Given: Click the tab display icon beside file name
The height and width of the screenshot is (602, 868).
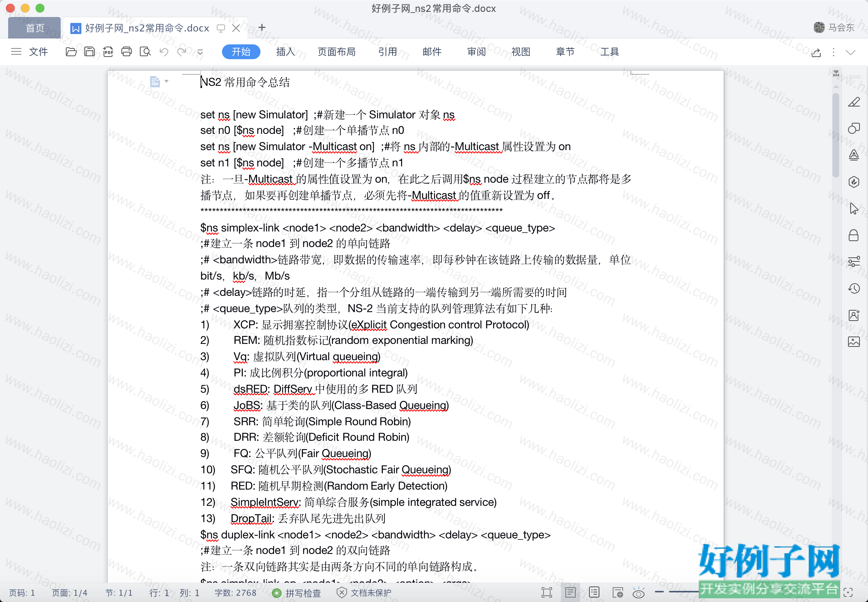Looking at the screenshot, I should click(221, 28).
